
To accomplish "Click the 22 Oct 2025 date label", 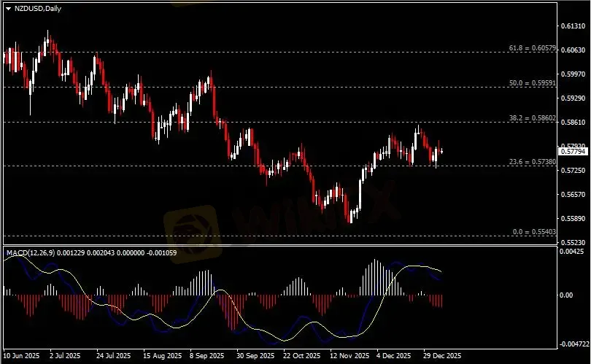I will coord(301,356).
